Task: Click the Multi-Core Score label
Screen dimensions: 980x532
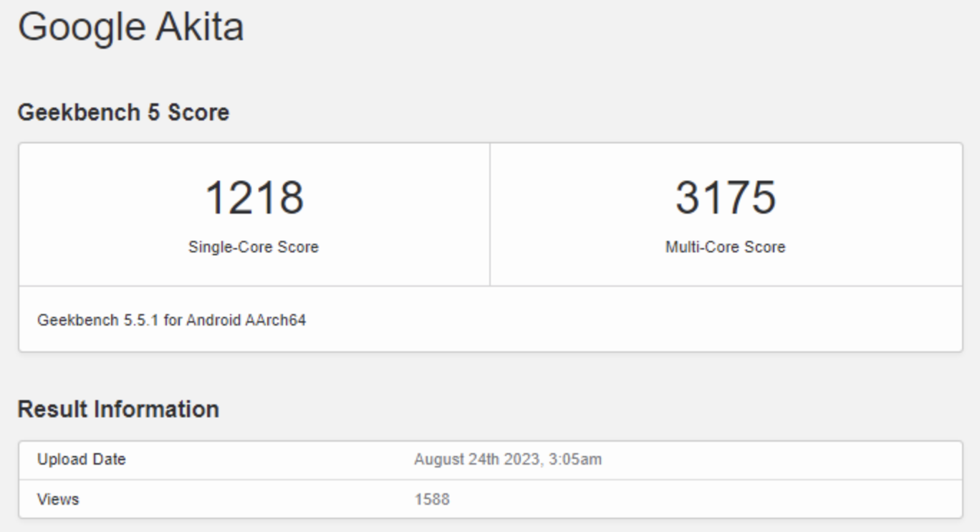Action: pos(725,247)
